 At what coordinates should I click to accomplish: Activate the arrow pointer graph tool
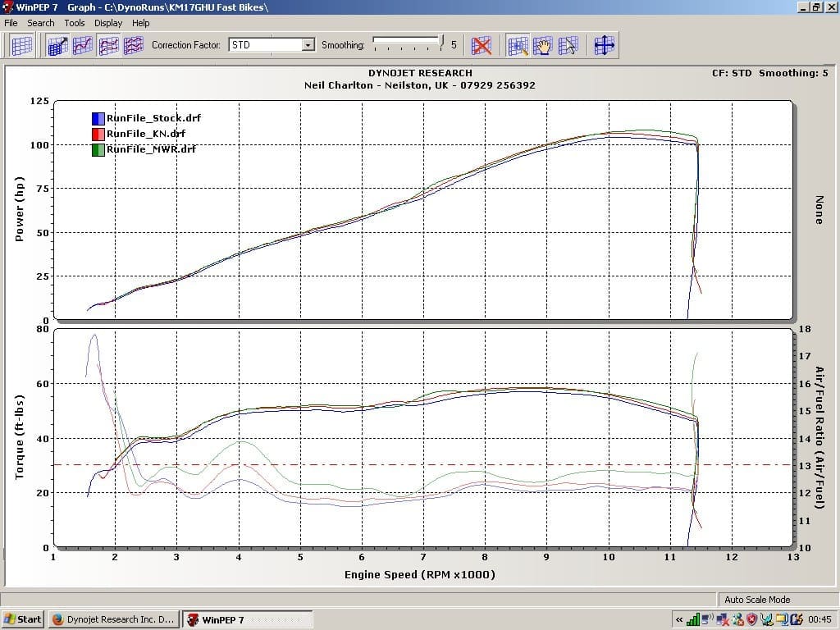568,45
